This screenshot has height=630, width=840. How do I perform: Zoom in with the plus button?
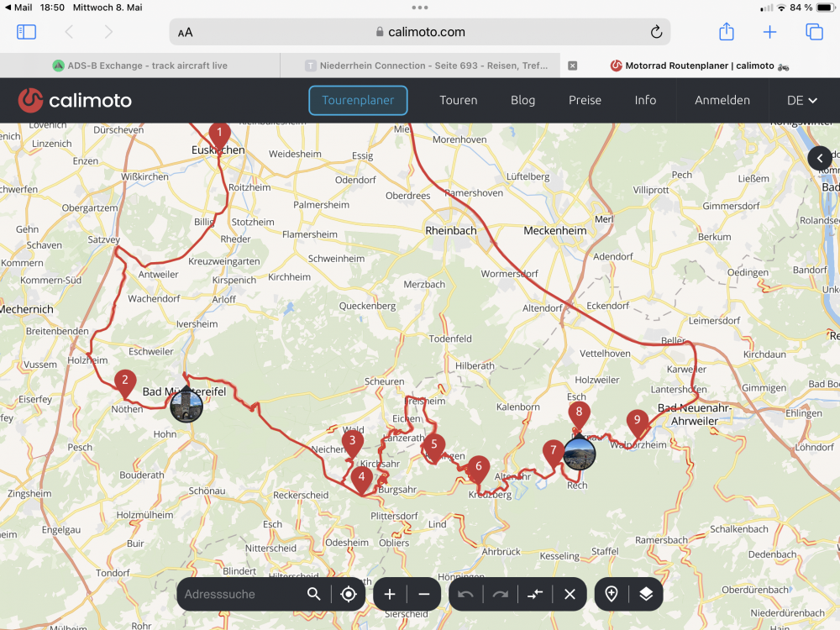(390, 594)
